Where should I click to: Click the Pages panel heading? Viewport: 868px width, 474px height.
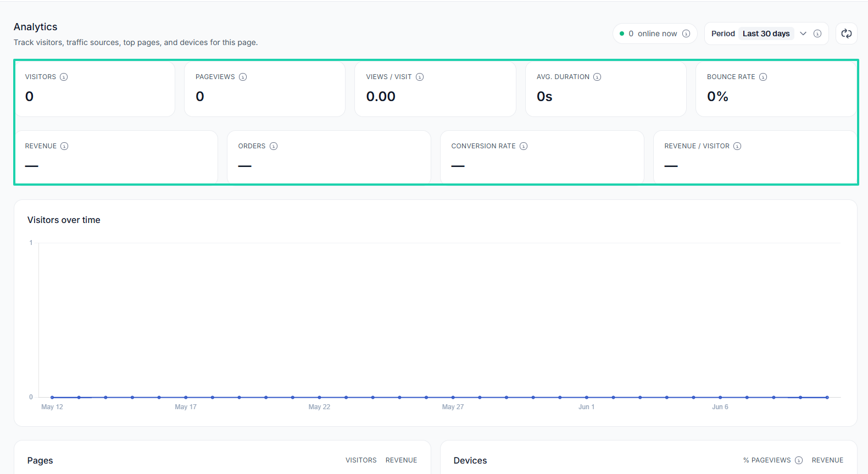point(40,460)
